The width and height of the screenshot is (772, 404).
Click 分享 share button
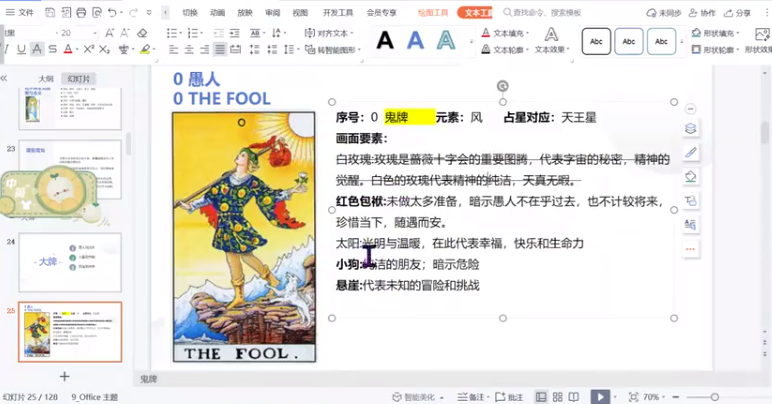tap(737, 13)
